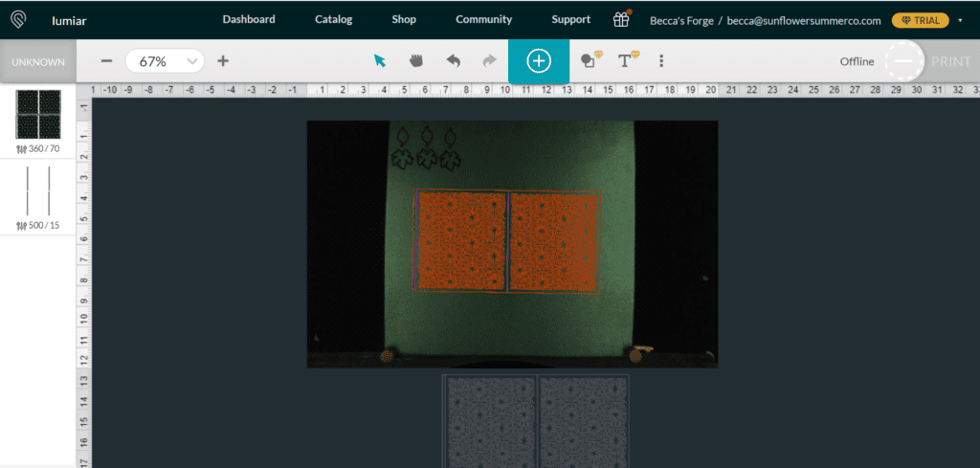Click the Becca's Forge account name
This screenshot has width=980, height=468.
click(681, 21)
